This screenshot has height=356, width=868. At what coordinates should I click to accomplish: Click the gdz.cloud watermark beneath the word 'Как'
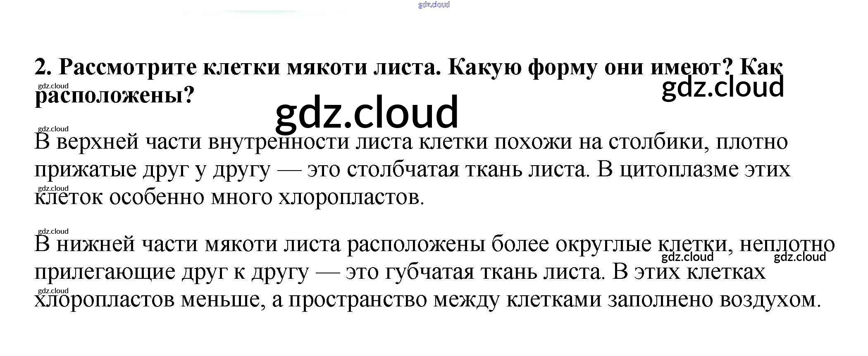pos(723,88)
